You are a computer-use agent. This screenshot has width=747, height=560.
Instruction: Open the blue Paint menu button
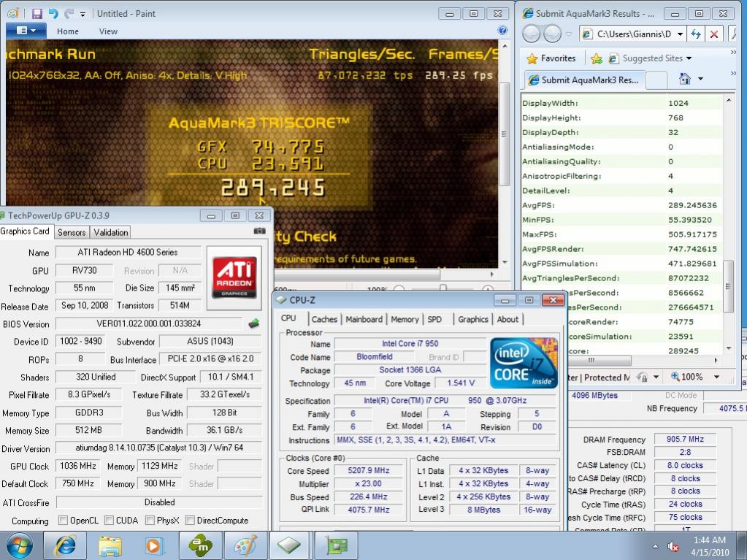pyautogui.click(x=26, y=31)
